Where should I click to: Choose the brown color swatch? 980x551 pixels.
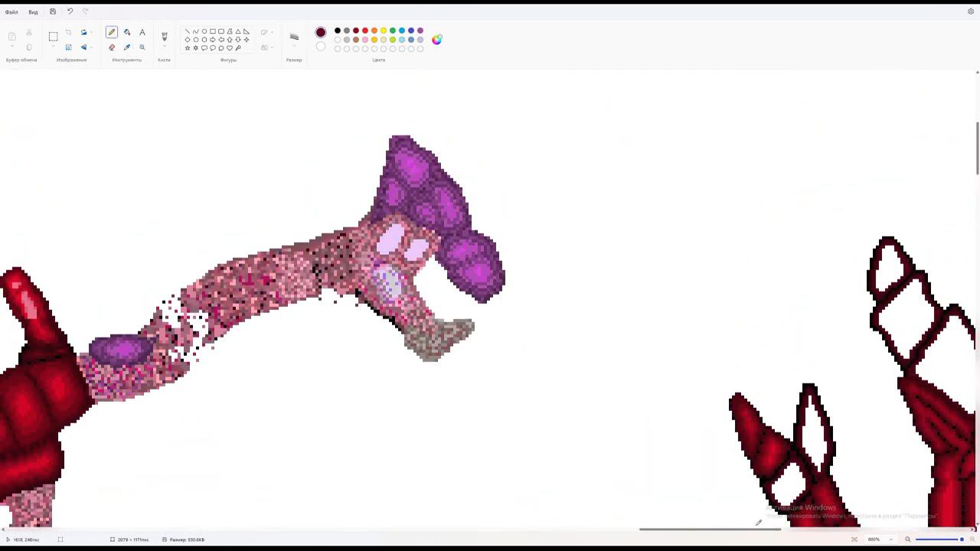(356, 40)
